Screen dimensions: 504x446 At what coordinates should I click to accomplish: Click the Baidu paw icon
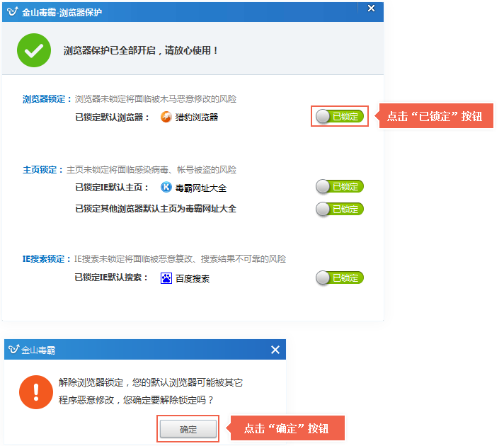[166, 278]
